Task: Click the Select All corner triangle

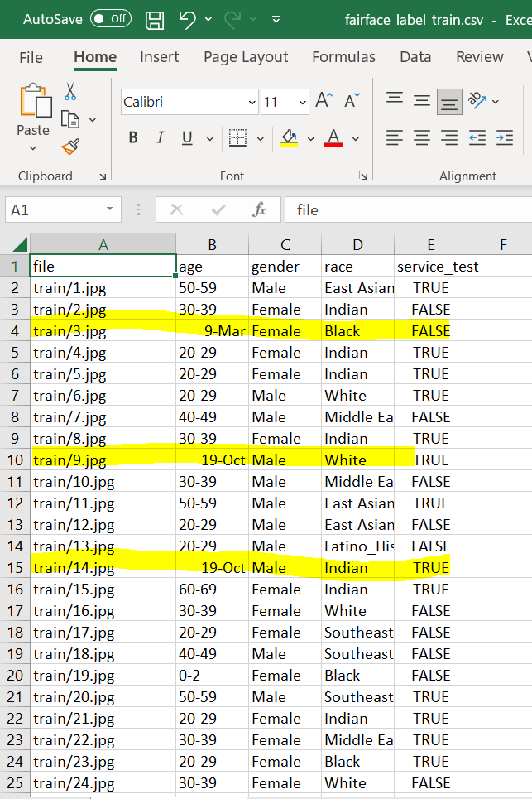Action: tap(19, 244)
